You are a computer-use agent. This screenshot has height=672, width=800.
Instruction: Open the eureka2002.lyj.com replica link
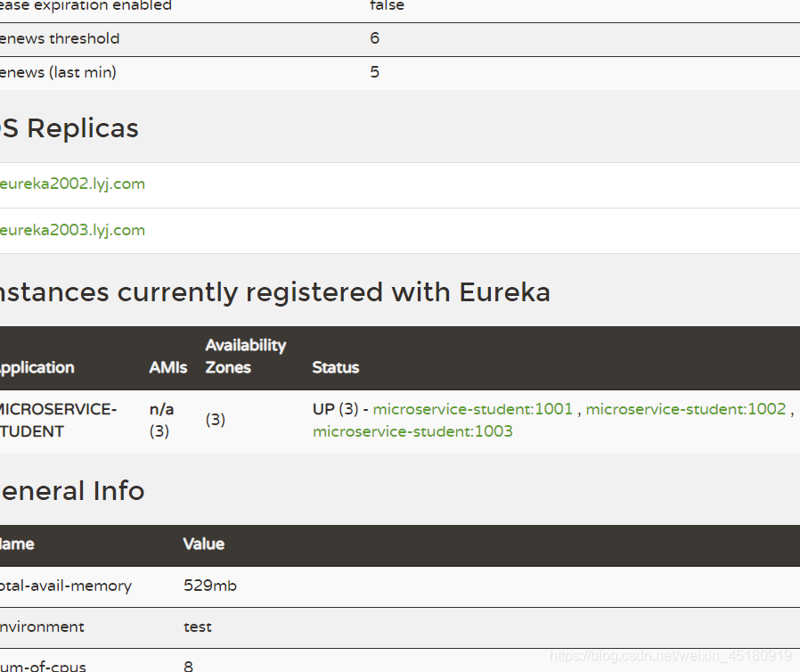tap(72, 184)
